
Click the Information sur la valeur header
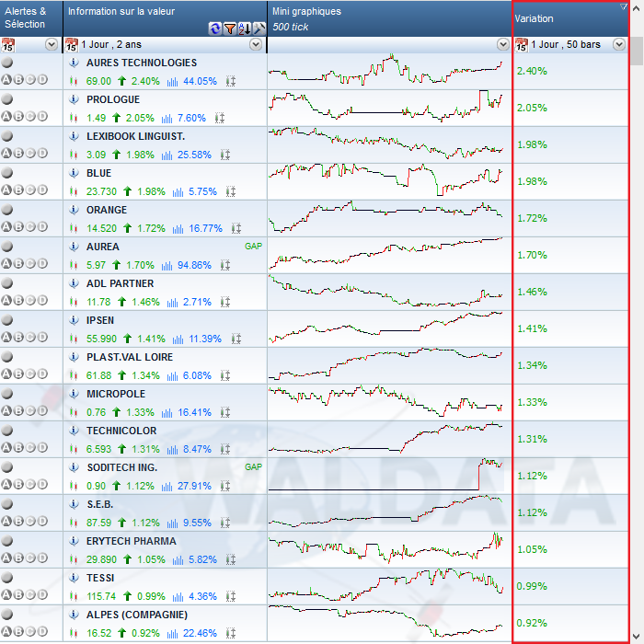tap(165, 18)
